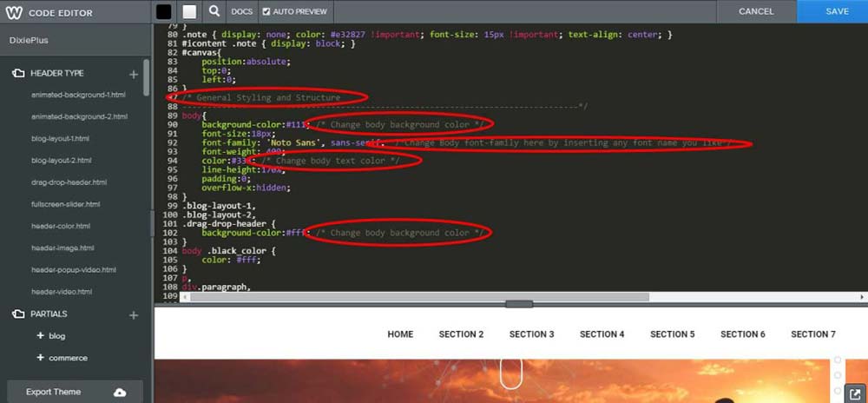Image resolution: width=868 pixels, height=403 pixels.
Task: Click the scrollbar left arrow
Action: pyautogui.click(x=185, y=297)
